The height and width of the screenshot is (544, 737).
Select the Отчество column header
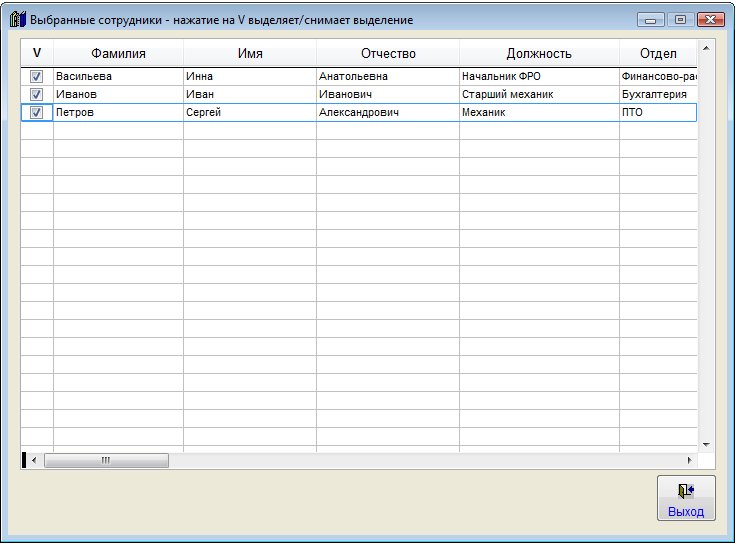[387, 53]
